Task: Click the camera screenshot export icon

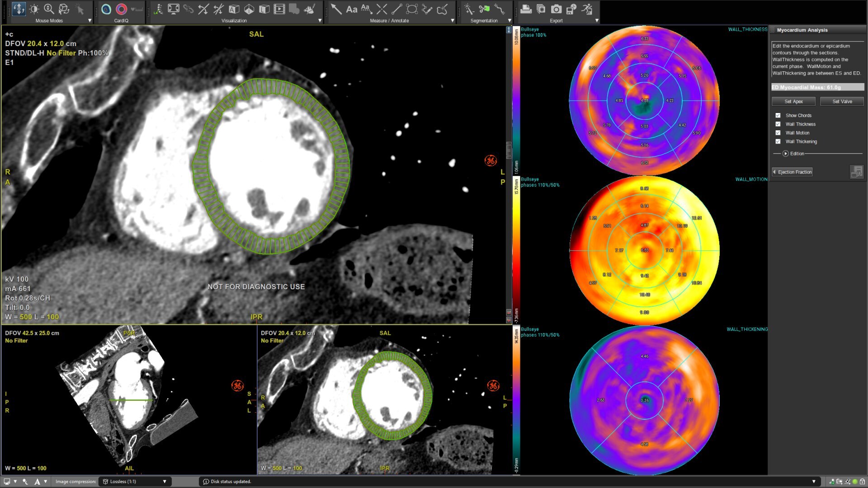Action: click(x=556, y=9)
